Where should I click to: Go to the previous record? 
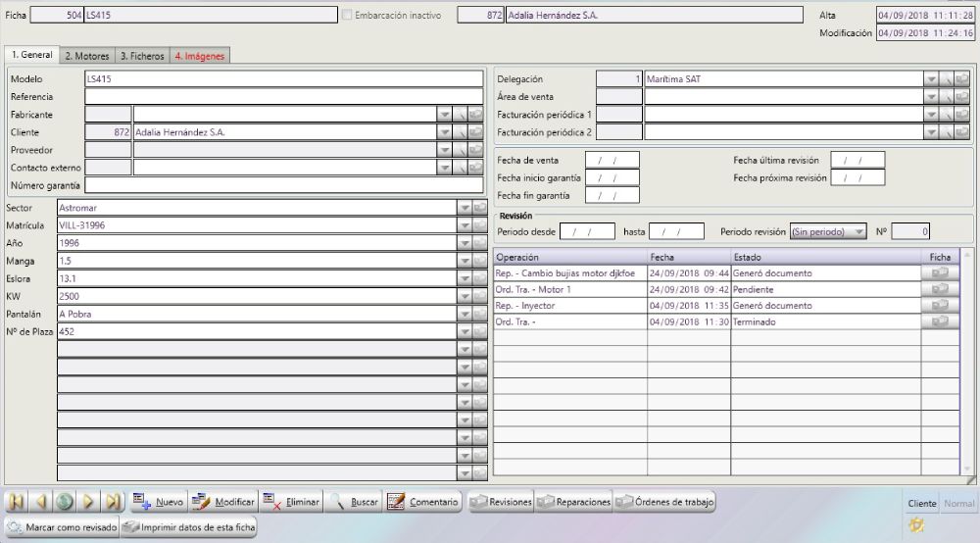tap(40, 502)
